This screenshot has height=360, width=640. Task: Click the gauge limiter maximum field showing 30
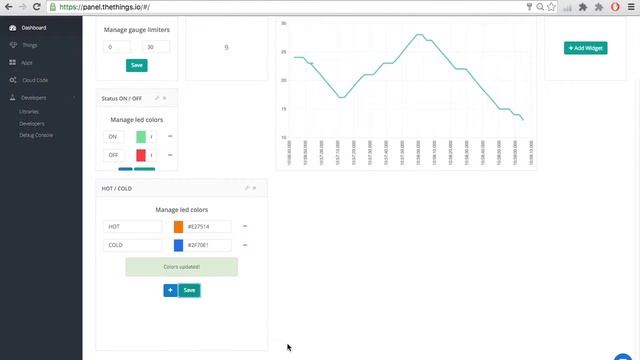[x=156, y=47]
